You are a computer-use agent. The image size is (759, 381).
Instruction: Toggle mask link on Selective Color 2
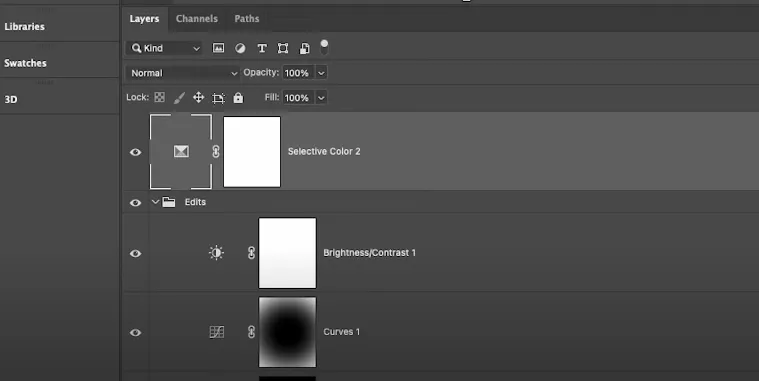[x=216, y=152]
